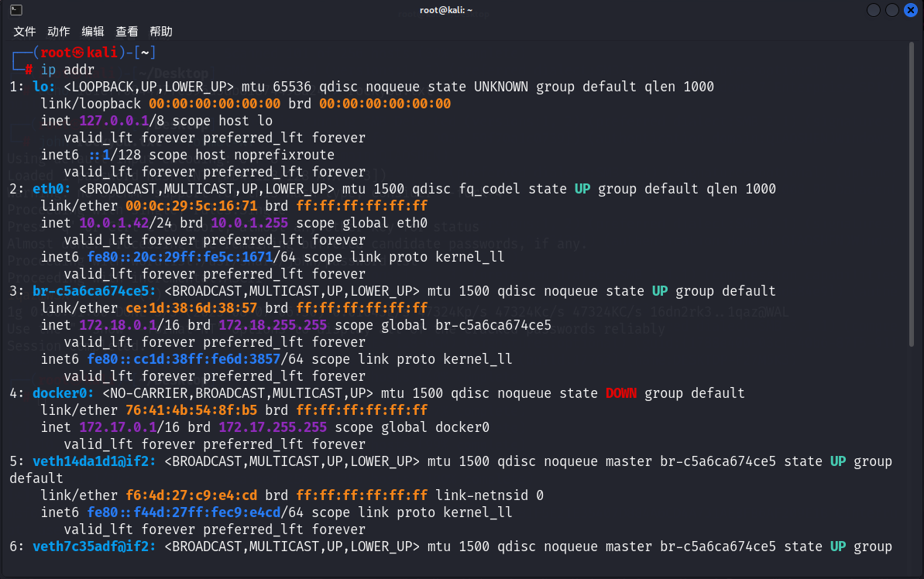Open the 动作 (Actions) menu
This screenshot has width=924, height=579.
tap(59, 32)
